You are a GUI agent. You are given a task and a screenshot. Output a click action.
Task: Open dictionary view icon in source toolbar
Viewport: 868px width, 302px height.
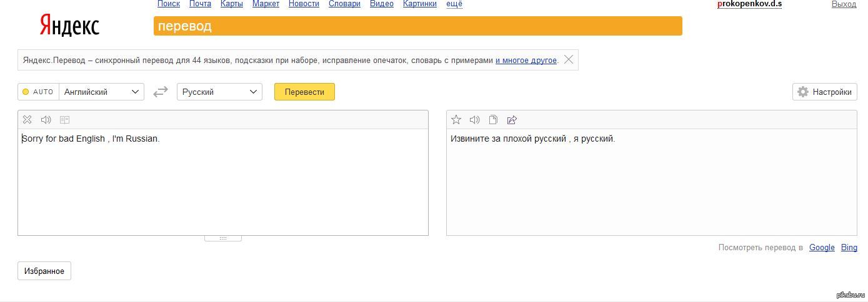64,120
